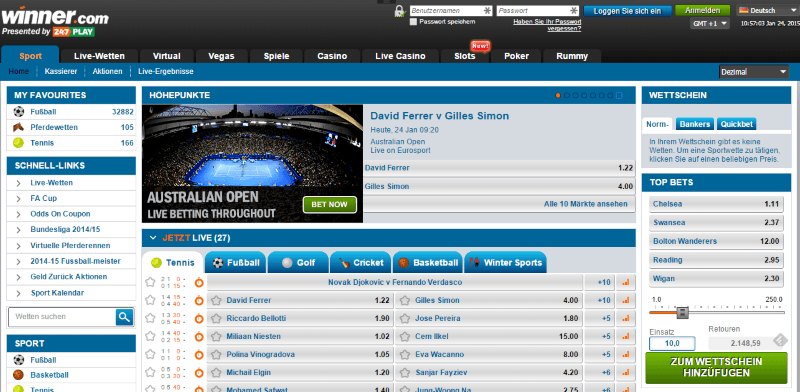Image resolution: width=800 pixels, height=392 pixels.
Task: Toggle star next to David Ferrer name
Action: (x=216, y=301)
